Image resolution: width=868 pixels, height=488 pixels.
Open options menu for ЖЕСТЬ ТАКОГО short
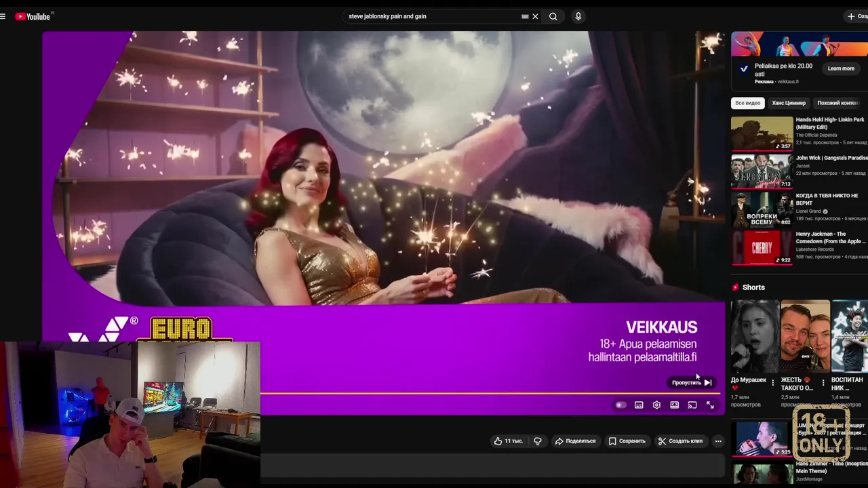pos(823,383)
